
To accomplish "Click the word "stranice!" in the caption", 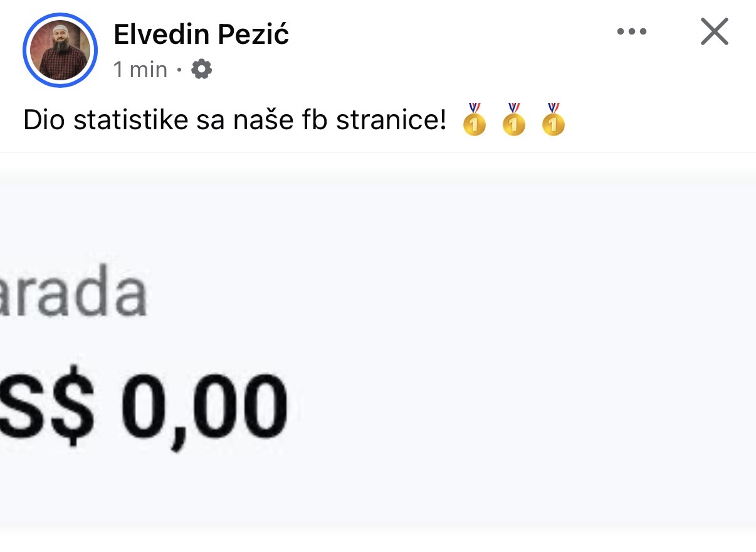I will (391, 120).
